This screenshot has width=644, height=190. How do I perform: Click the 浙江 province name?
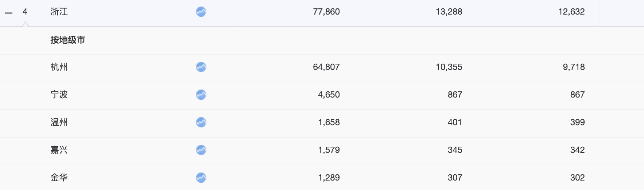[59, 12]
